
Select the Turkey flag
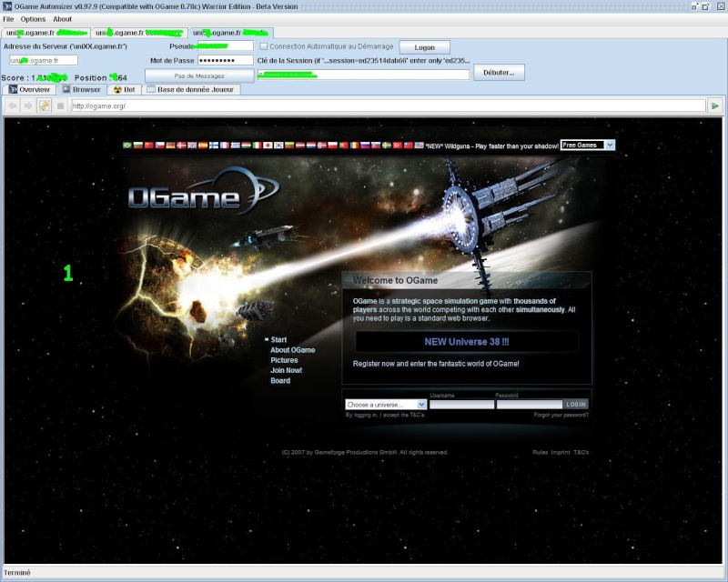[398, 145]
